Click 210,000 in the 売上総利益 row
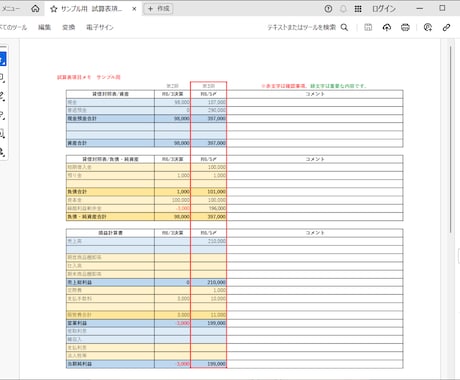 tap(217, 282)
